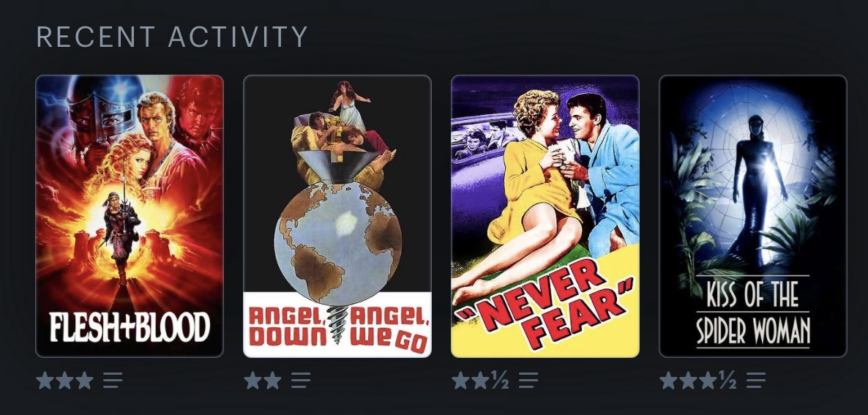Image resolution: width=868 pixels, height=415 pixels.
Task: Click the last star under Flesh+Blood
Action: click(84, 380)
